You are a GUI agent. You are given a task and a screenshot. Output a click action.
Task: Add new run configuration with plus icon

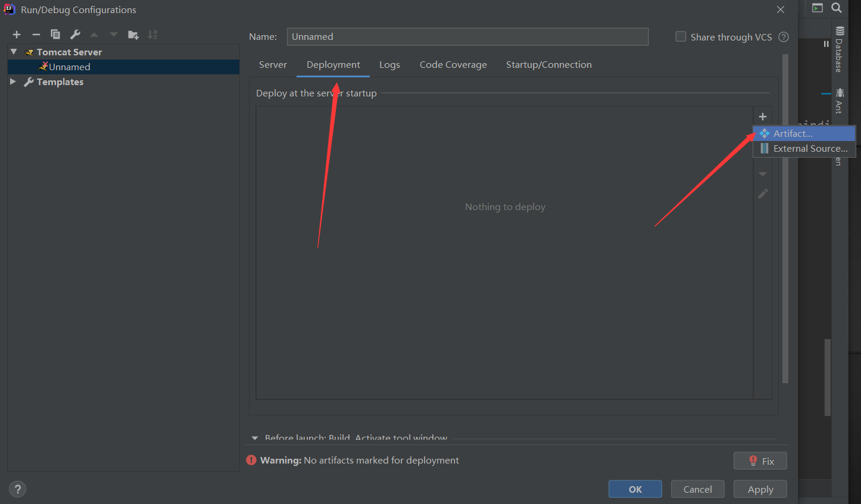[17, 35]
